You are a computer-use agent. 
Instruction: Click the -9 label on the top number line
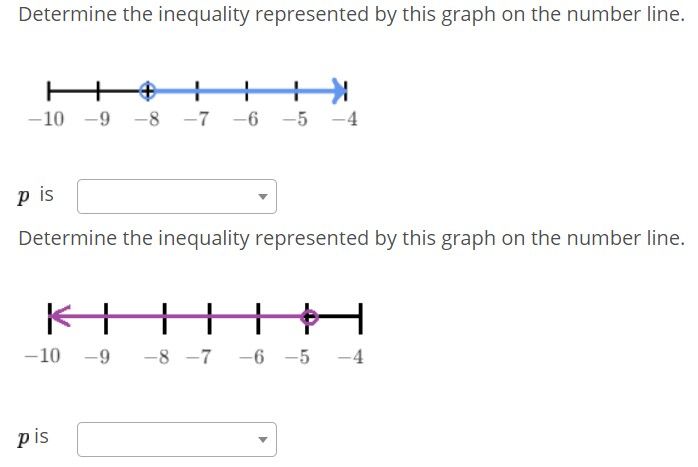click(98, 120)
